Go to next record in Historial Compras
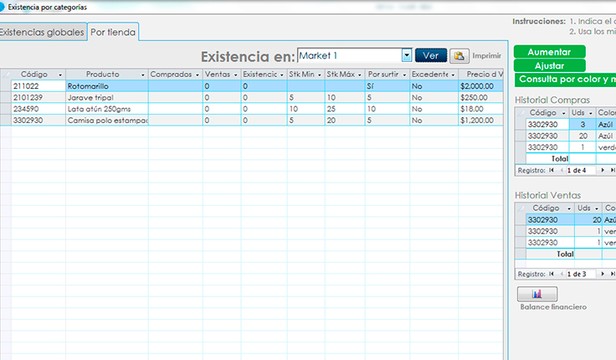 [x=602, y=170]
